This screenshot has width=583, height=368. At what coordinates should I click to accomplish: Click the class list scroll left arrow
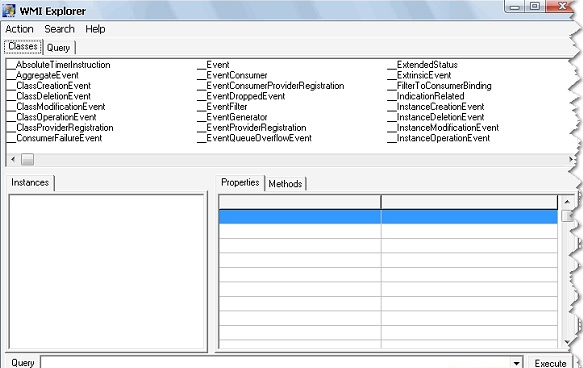13,159
